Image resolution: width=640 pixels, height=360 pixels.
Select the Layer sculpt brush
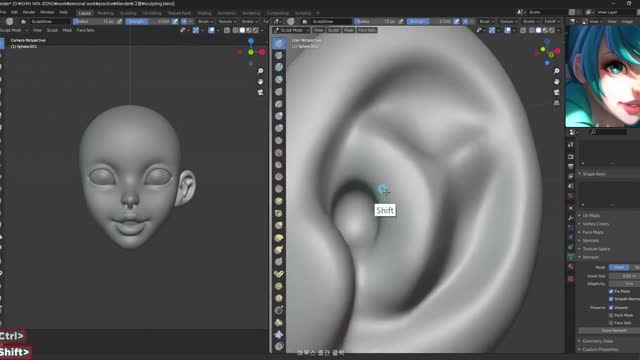pyautogui.click(x=279, y=104)
